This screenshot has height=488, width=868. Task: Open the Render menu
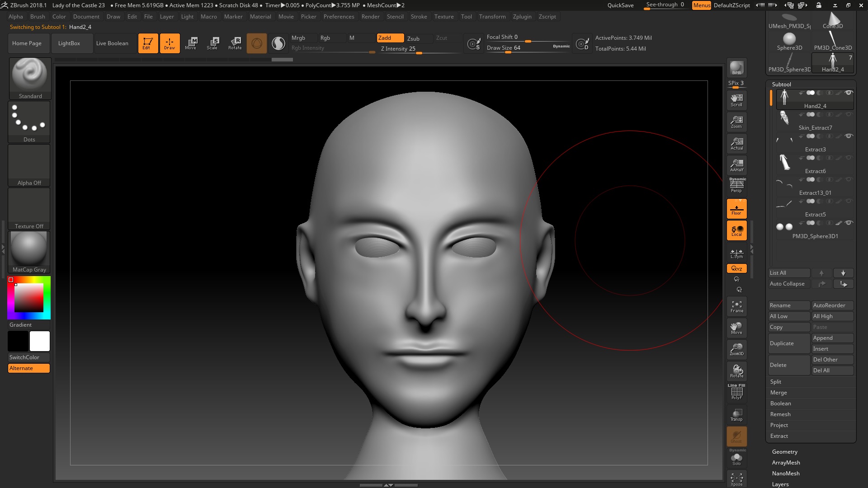[370, 17]
